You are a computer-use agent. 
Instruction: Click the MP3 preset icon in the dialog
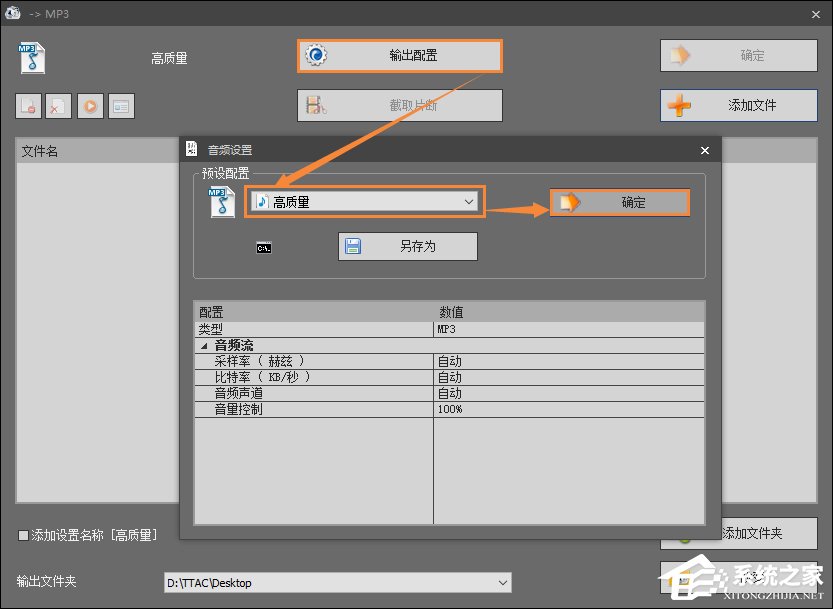(x=222, y=200)
